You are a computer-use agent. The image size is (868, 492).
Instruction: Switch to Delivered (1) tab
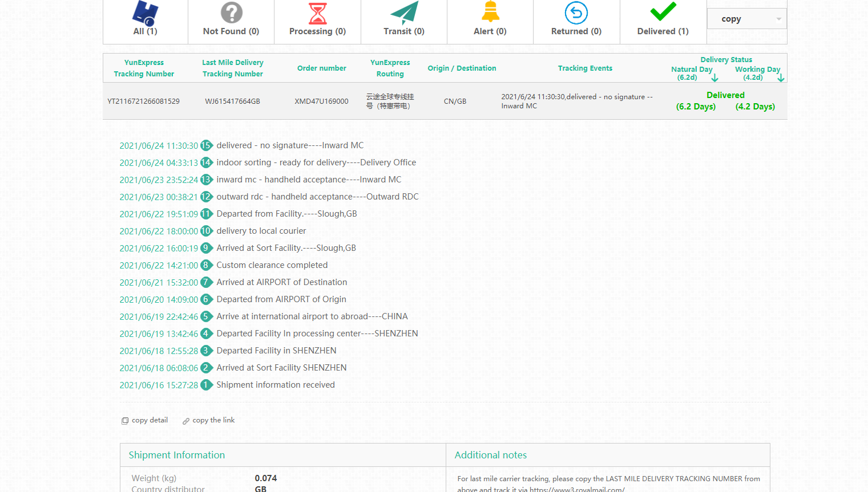(x=663, y=31)
